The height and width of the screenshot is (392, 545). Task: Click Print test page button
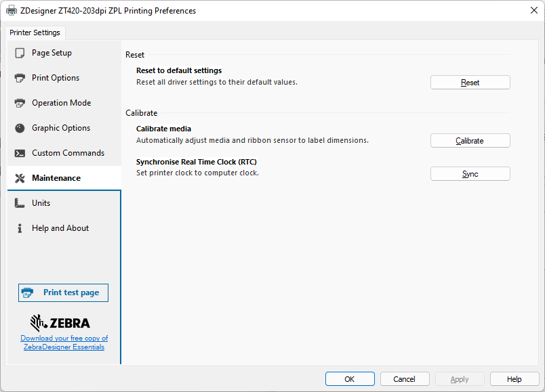pyautogui.click(x=64, y=292)
